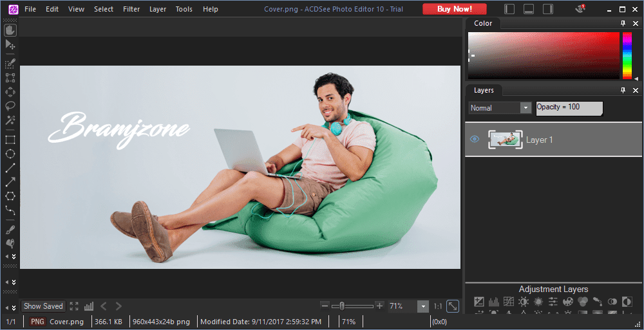Click the Fit Image to window button

[453, 306]
